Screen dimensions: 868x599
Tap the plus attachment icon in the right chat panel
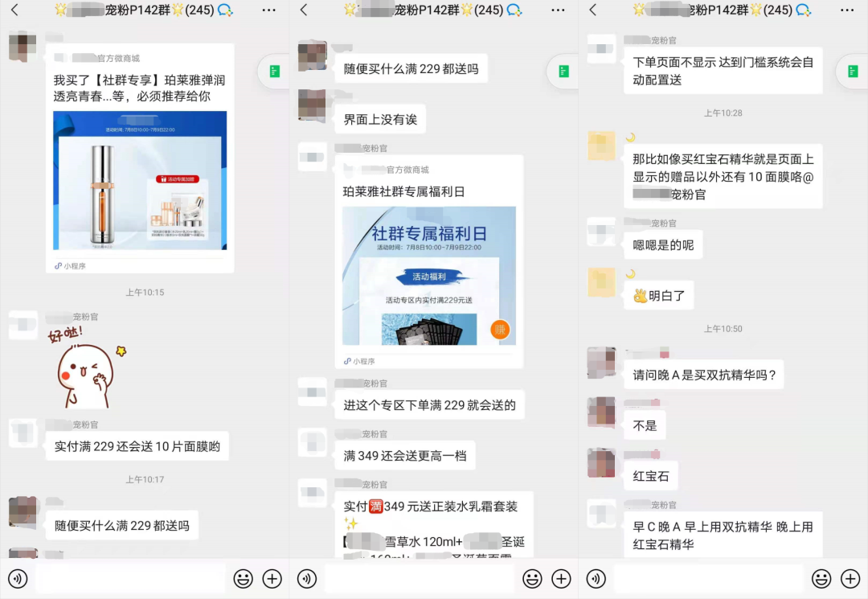[x=850, y=578]
